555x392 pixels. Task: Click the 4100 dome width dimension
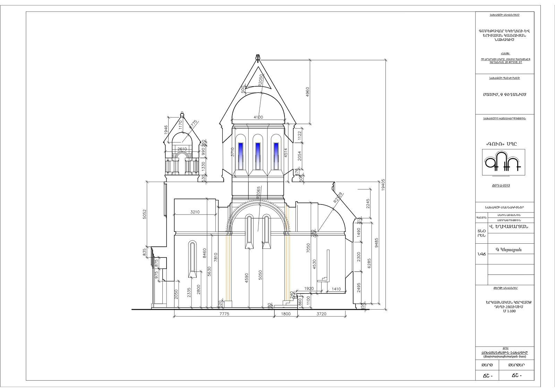click(x=258, y=117)
